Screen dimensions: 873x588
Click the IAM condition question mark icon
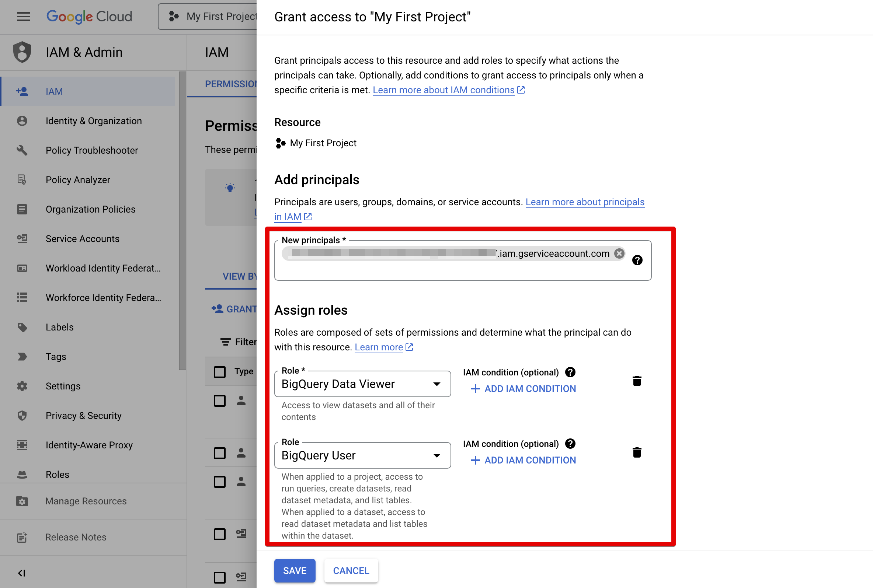[x=570, y=372]
